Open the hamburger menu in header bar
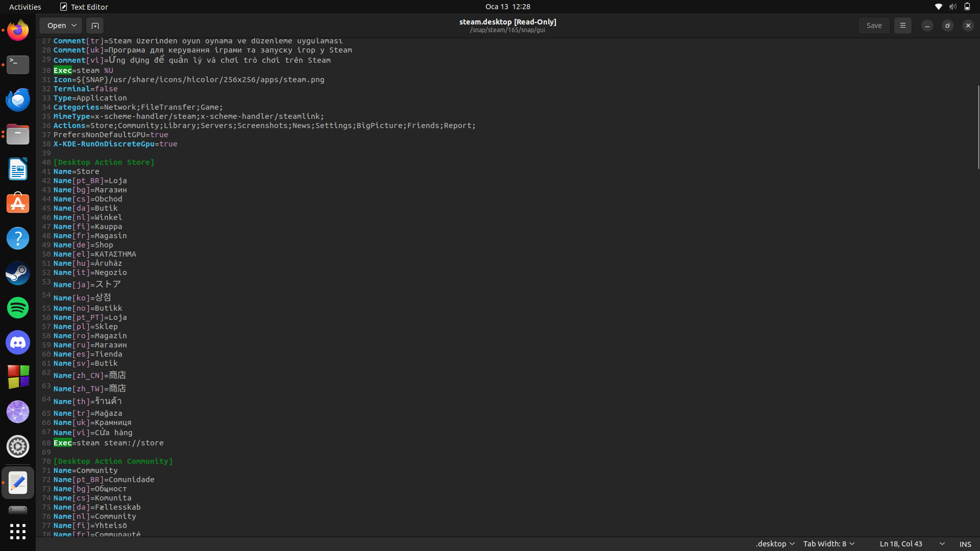The width and height of the screenshot is (980, 551). [x=902, y=26]
